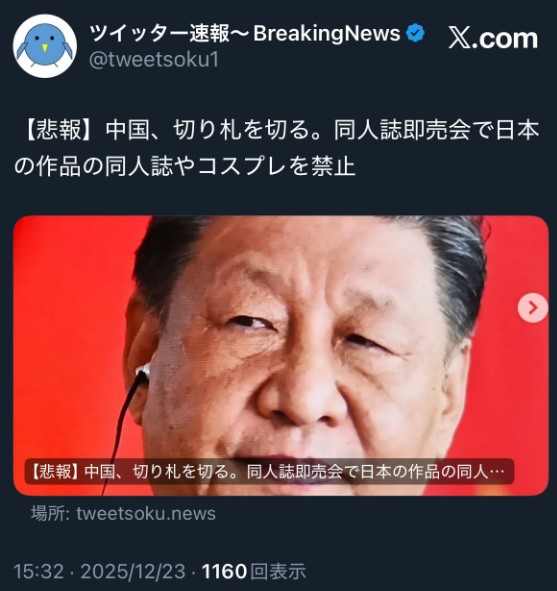The image size is (557, 591).
Task: Click the 15:32 timestamp
Action: click(39, 571)
